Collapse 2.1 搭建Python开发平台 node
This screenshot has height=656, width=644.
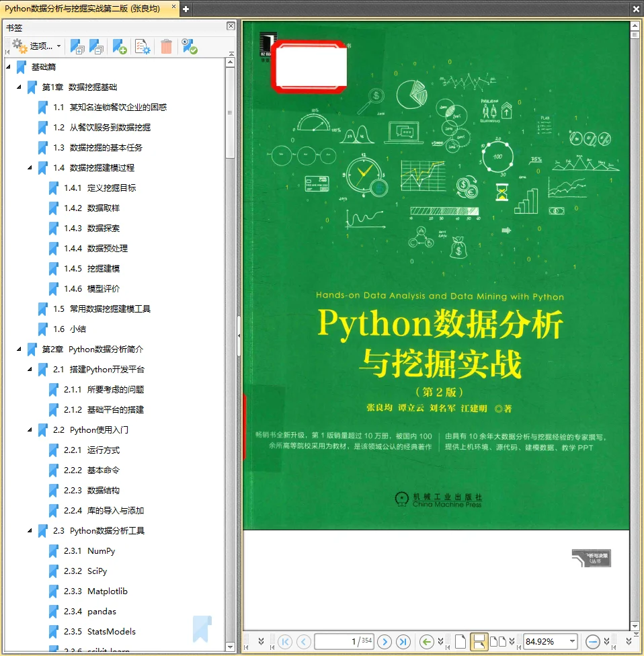click(x=30, y=370)
